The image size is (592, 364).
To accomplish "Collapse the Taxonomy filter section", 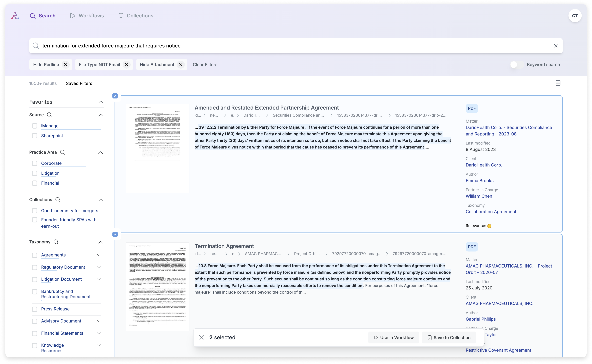I will [x=101, y=242].
